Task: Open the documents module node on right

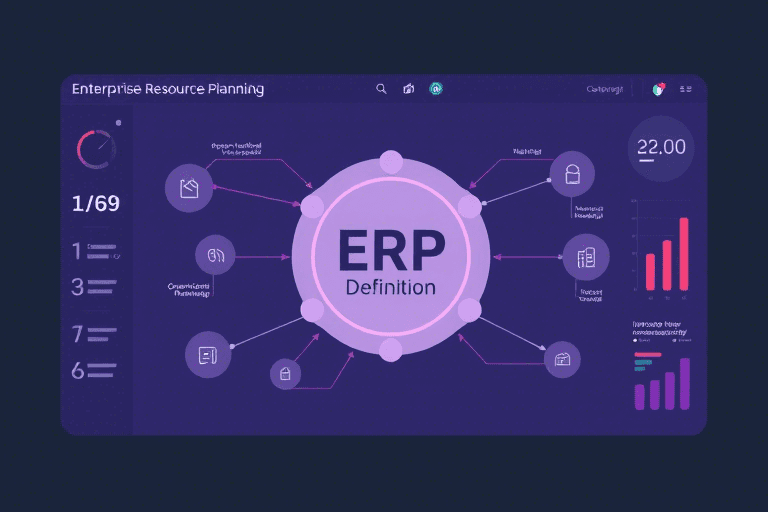Action: point(586,257)
